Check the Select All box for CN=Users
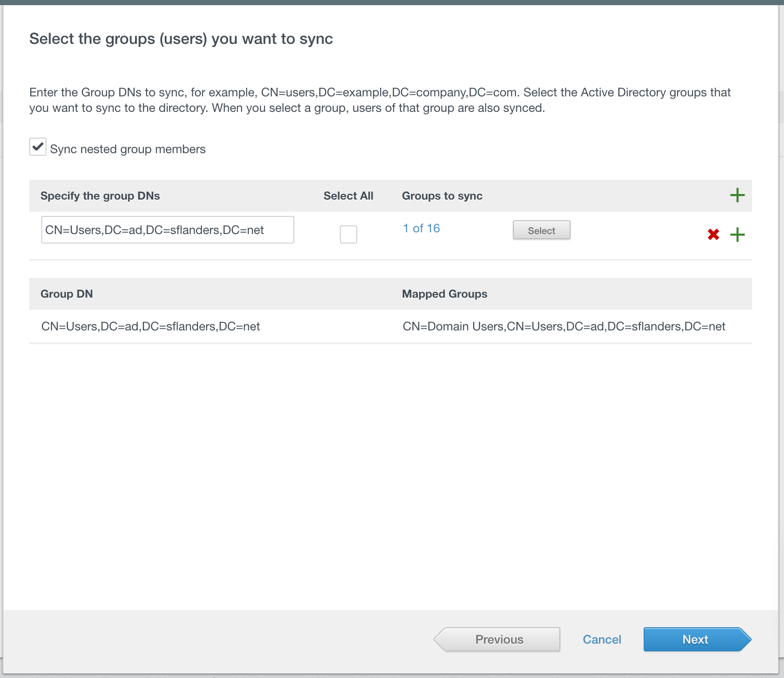 (348, 234)
